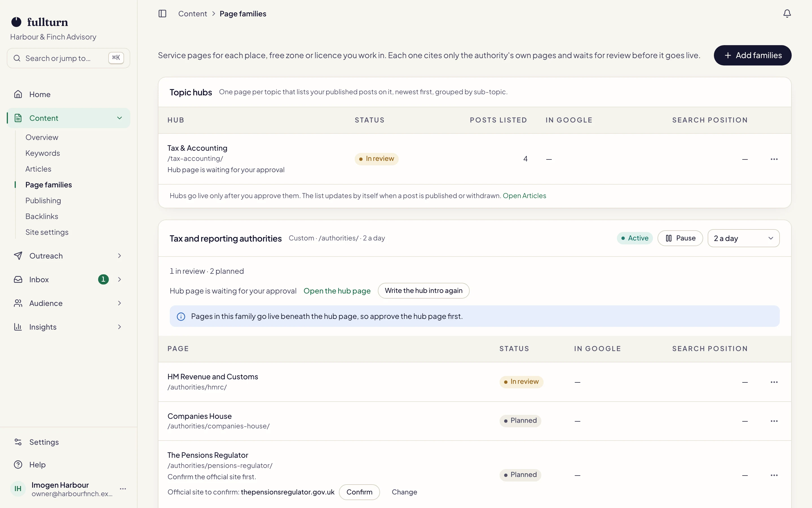Click Change next to the Confirm button
Viewport: 812px width, 508px height.
404,492
